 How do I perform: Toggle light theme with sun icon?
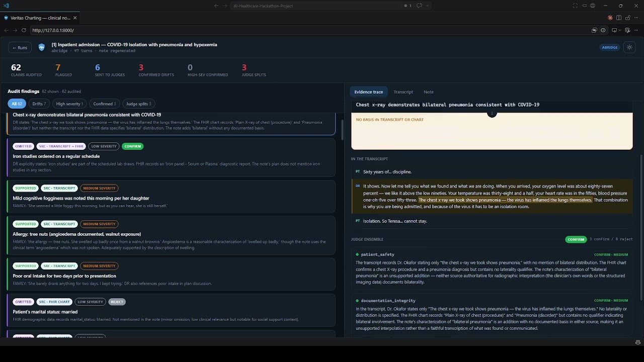[x=629, y=47]
